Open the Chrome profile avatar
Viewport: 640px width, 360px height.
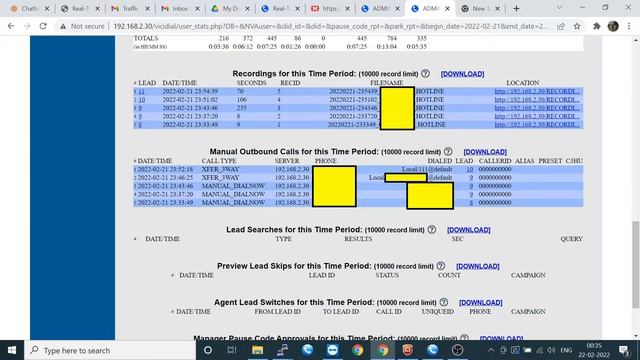click(x=613, y=26)
